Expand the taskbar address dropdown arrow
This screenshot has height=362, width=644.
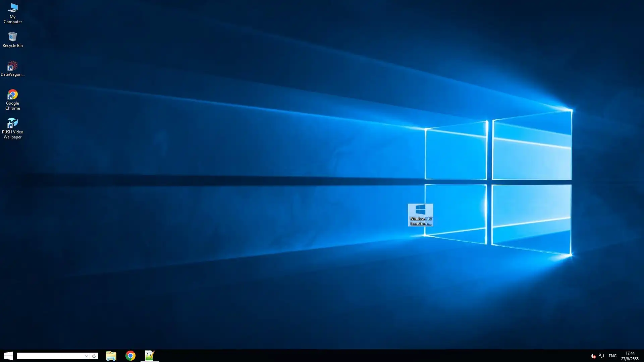pyautogui.click(x=86, y=356)
